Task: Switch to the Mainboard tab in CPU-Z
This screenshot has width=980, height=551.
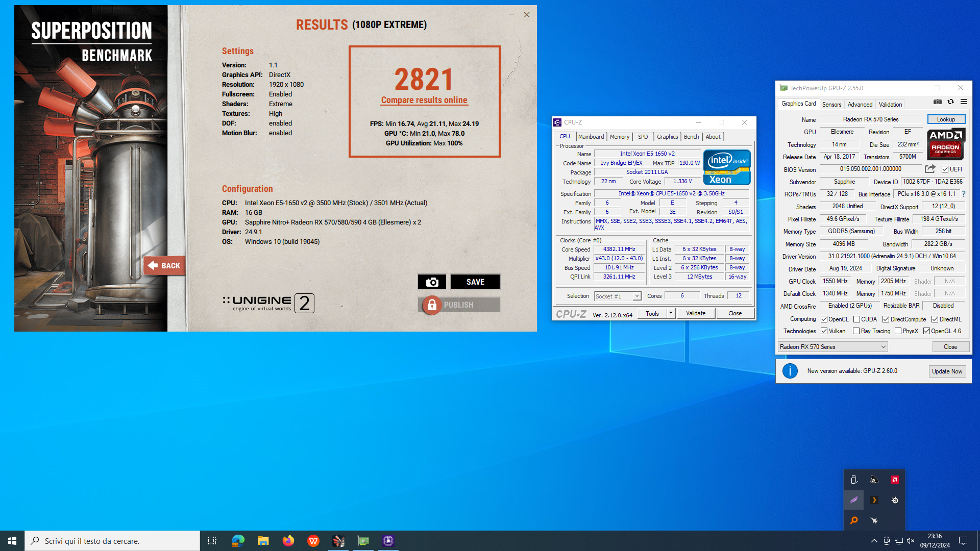Action: (x=591, y=137)
